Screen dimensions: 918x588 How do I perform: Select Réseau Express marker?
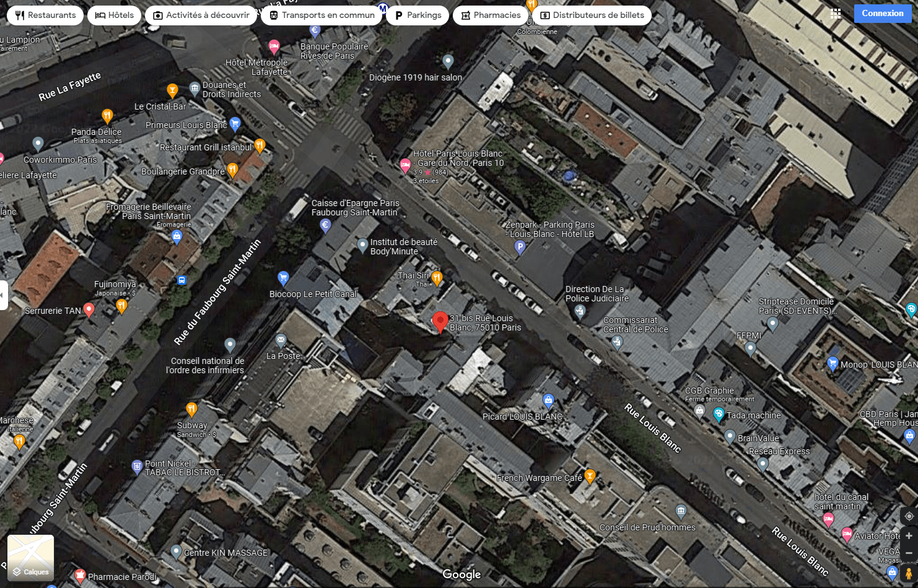point(763,464)
